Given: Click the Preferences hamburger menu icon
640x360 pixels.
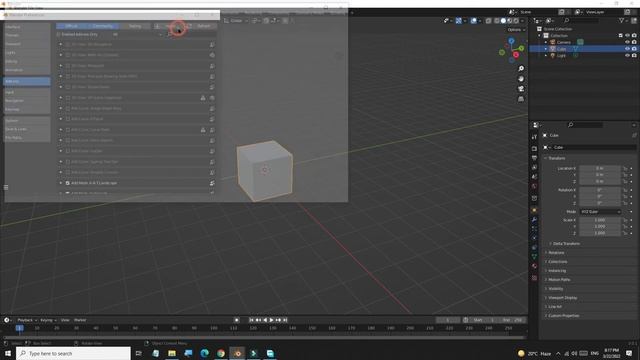Looking at the screenshot, I should (x=6, y=188).
